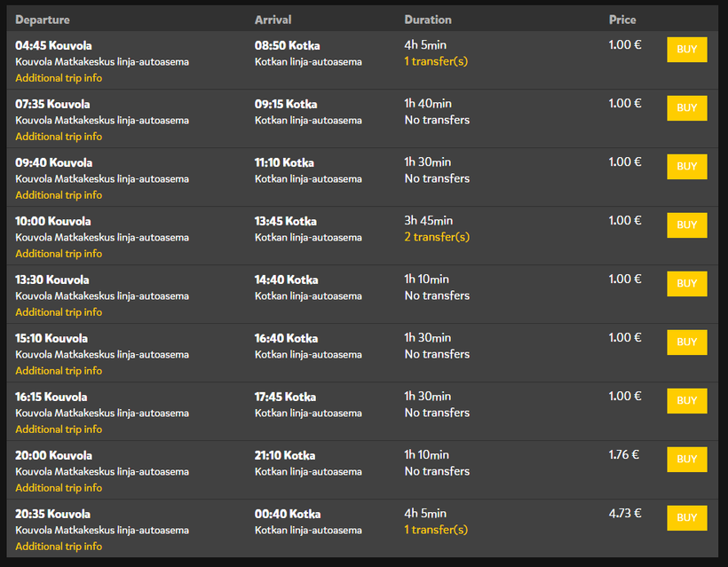Screen dimensions: 728x567
Task: Click 1 transfer(s) on the 20:35 trip
Action: 436,530
